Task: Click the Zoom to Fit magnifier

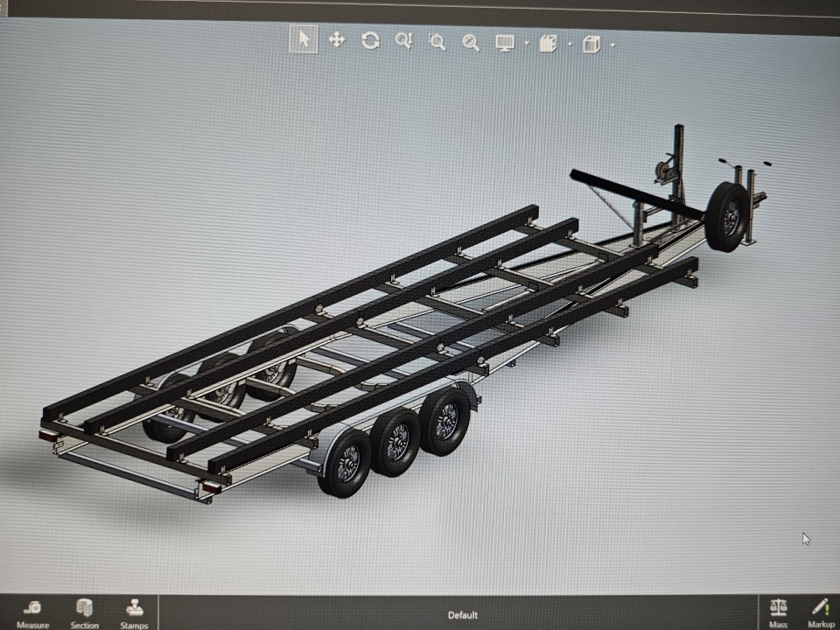Action: pyautogui.click(x=404, y=41)
